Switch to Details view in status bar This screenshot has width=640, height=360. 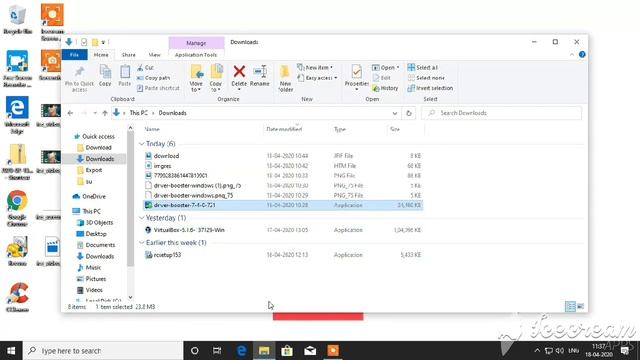pyautogui.click(x=570, y=306)
